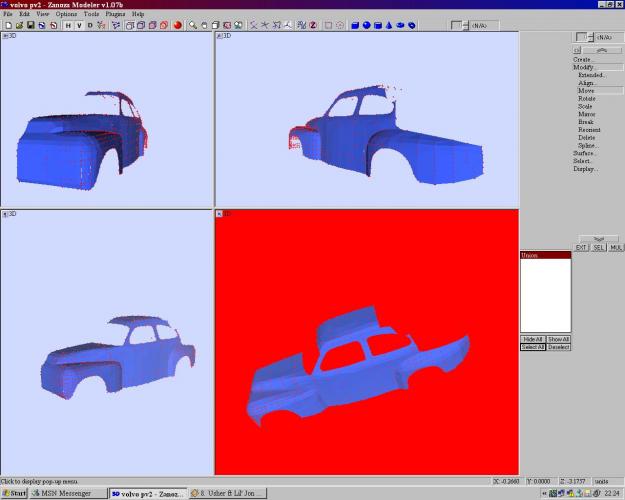Click the blue cone primitive icon
Viewport: 625px width, 500px height.
[388, 25]
